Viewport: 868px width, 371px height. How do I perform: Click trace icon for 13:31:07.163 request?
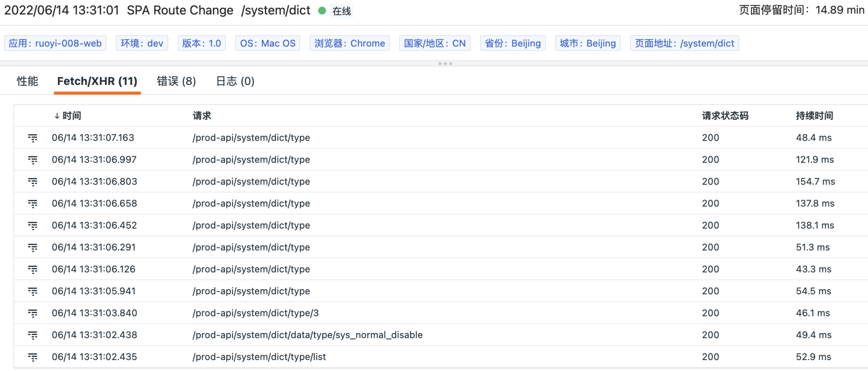click(33, 138)
